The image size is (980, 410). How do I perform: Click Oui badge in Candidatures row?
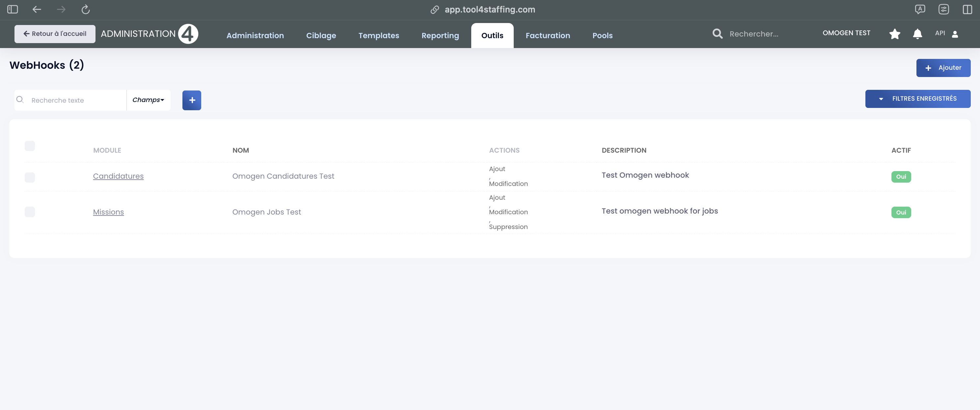coord(901,177)
